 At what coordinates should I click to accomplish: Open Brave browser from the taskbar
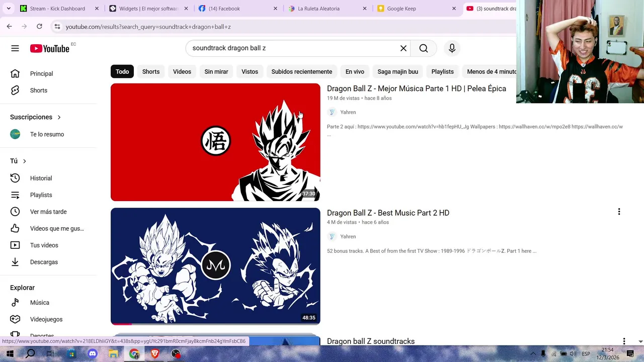coord(155,354)
